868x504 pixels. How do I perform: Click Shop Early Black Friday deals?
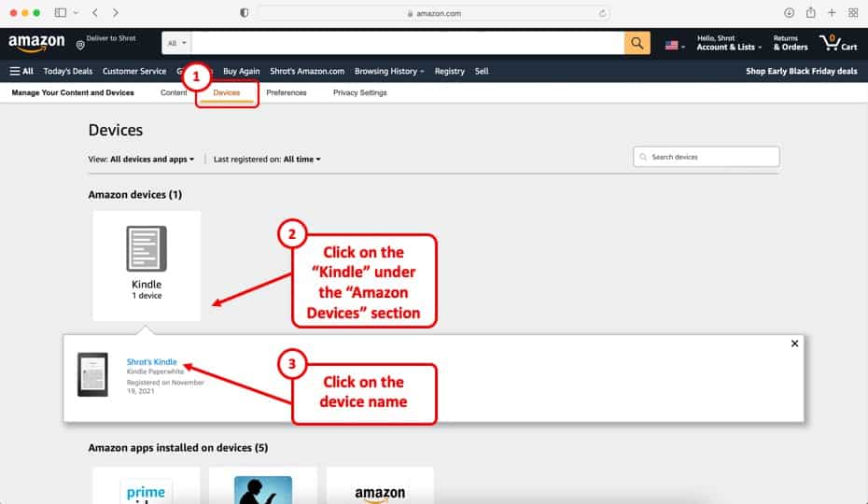[802, 71]
